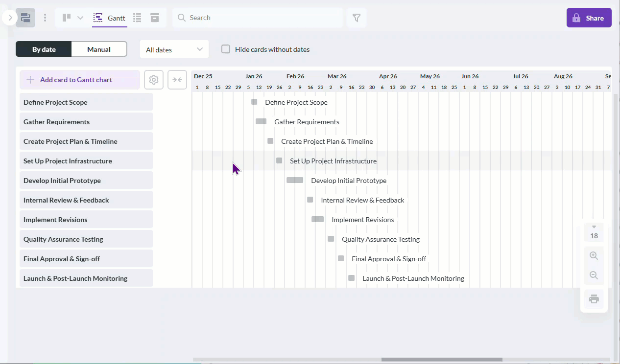Print the Gantt chart
The height and width of the screenshot is (364, 620).
pos(594,298)
